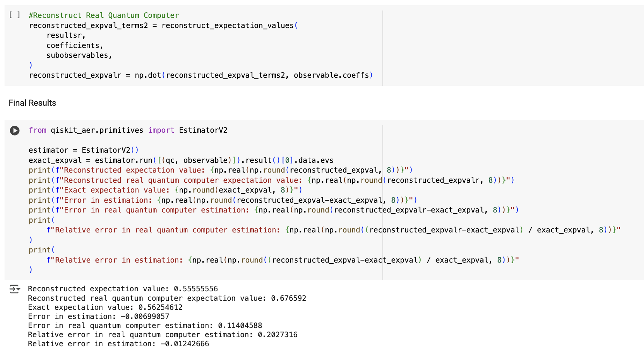Click the '#Reconstruct Real Quantum Computer' comment line
This screenshot has width=644, height=355.
pyautogui.click(x=104, y=15)
